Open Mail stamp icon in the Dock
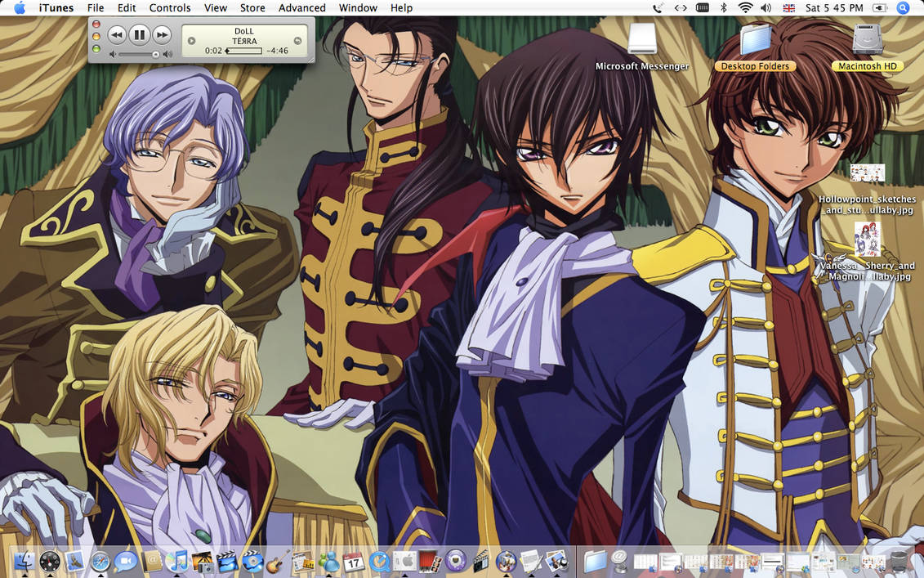 pos(75,560)
